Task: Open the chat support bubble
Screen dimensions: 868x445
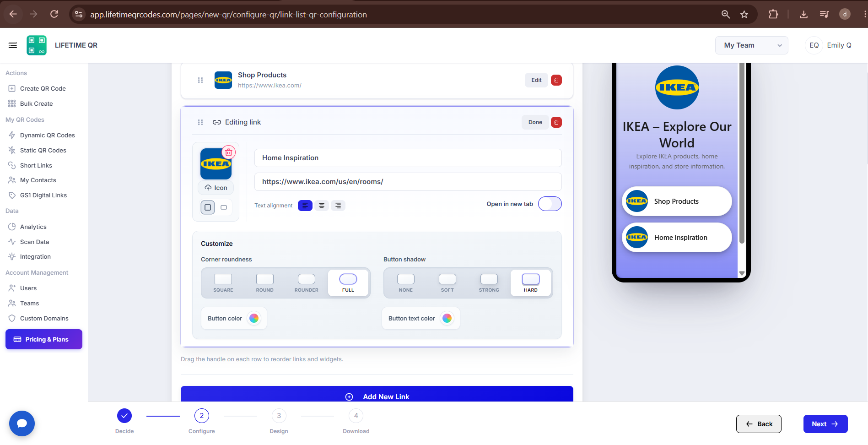Action: (22, 423)
